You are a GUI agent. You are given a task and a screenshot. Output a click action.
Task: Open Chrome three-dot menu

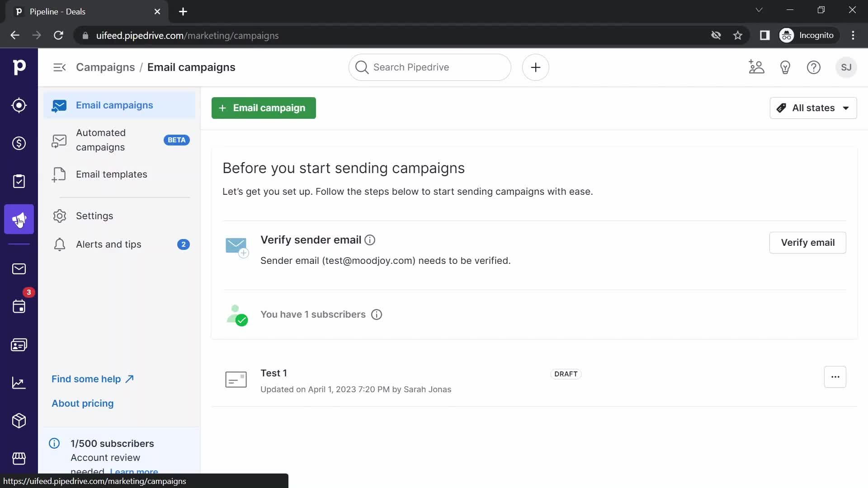(853, 35)
